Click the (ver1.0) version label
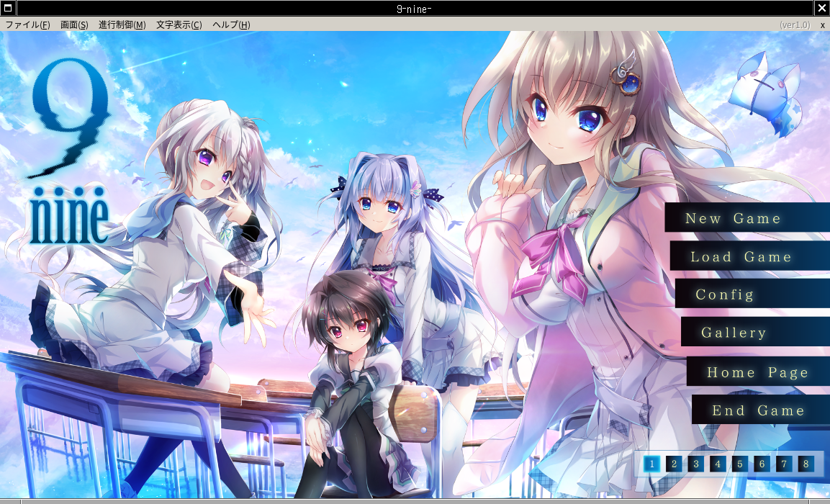The width and height of the screenshot is (830, 504). 795,25
